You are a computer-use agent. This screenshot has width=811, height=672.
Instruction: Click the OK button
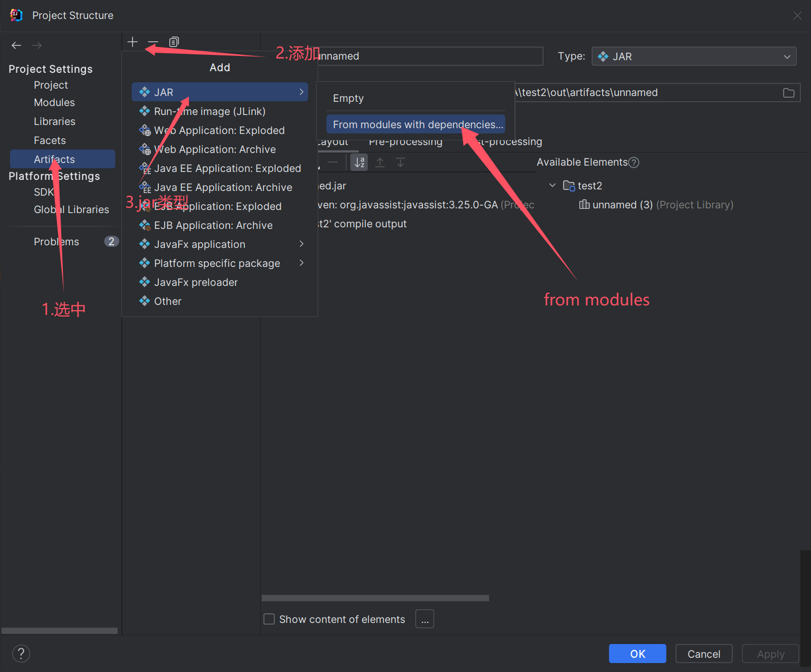coord(637,654)
